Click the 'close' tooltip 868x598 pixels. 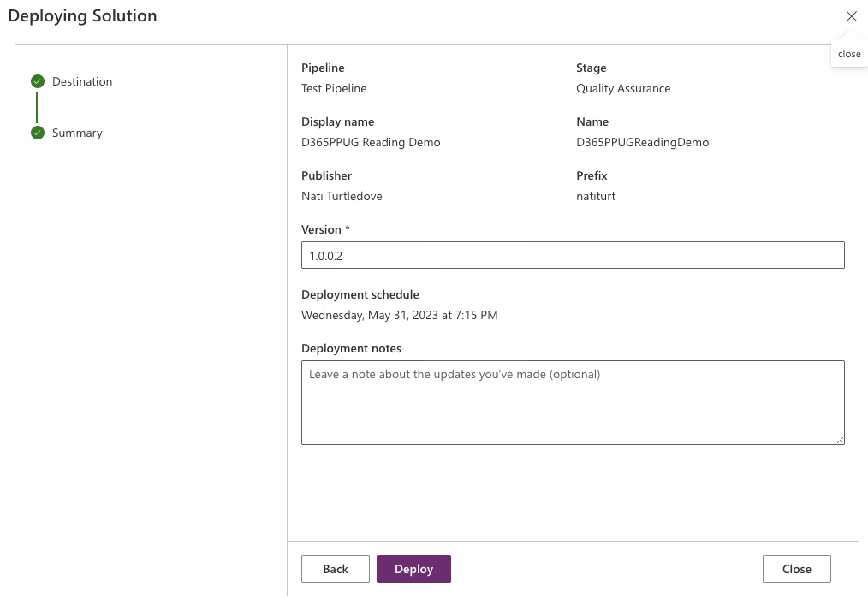[x=849, y=54]
